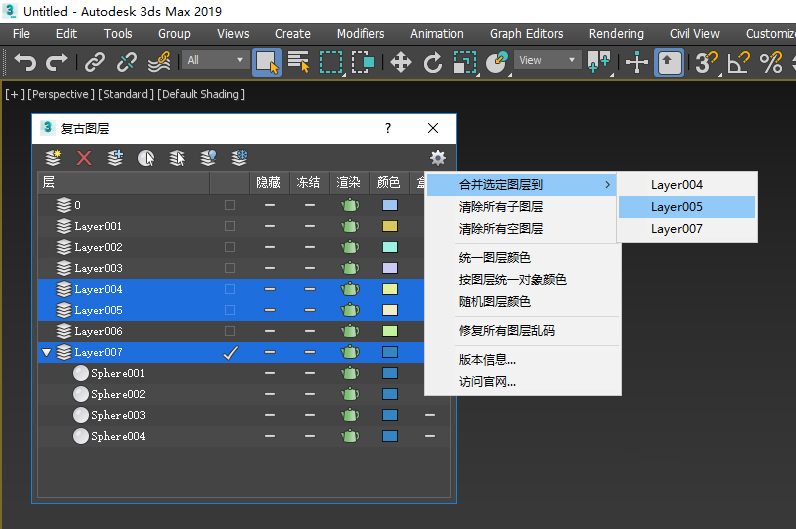This screenshot has width=796, height=529.
Task: Toggle render teapot for Layer003
Action: click(x=349, y=268)
